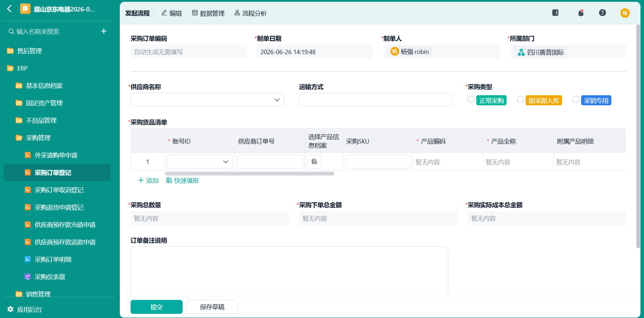Click the 采购仪表盘 dashboard icon

(28, 277)
